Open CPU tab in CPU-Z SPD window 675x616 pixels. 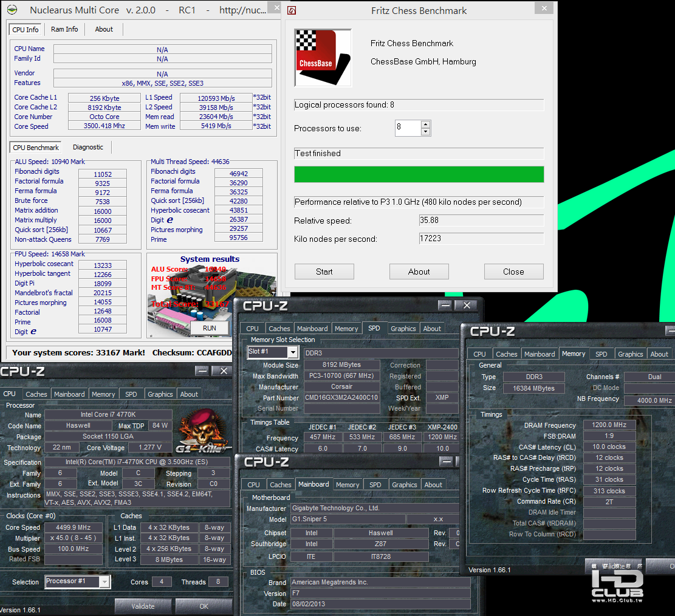pyautogui.click(x=252, y=329)
